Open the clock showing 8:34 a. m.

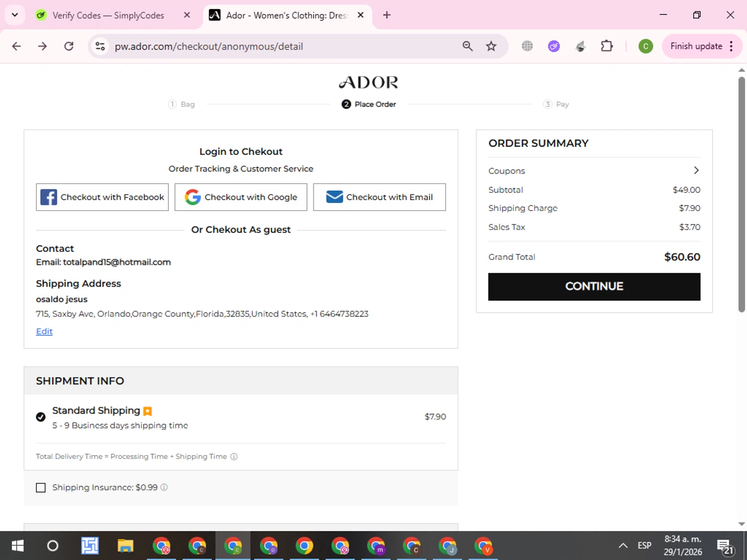point(683,546)
